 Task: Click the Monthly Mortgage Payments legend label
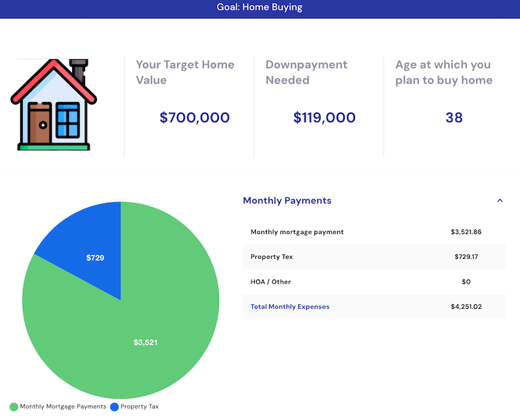pos(62,407)
